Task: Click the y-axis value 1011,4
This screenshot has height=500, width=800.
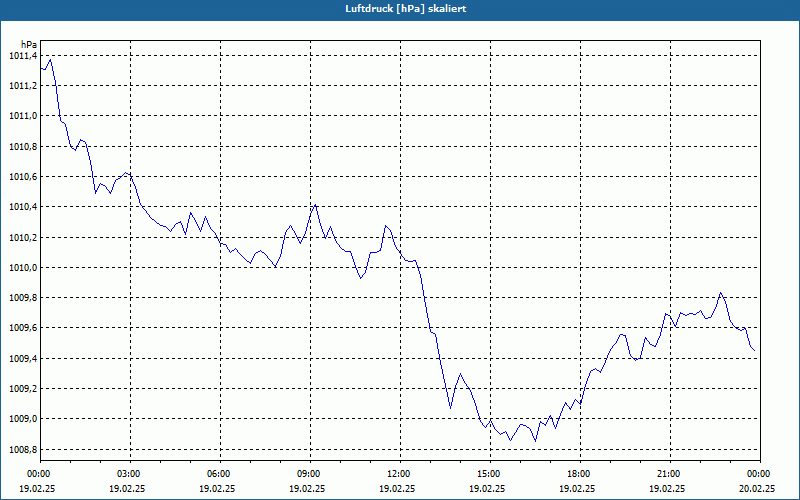Action: tap(23, 56)
